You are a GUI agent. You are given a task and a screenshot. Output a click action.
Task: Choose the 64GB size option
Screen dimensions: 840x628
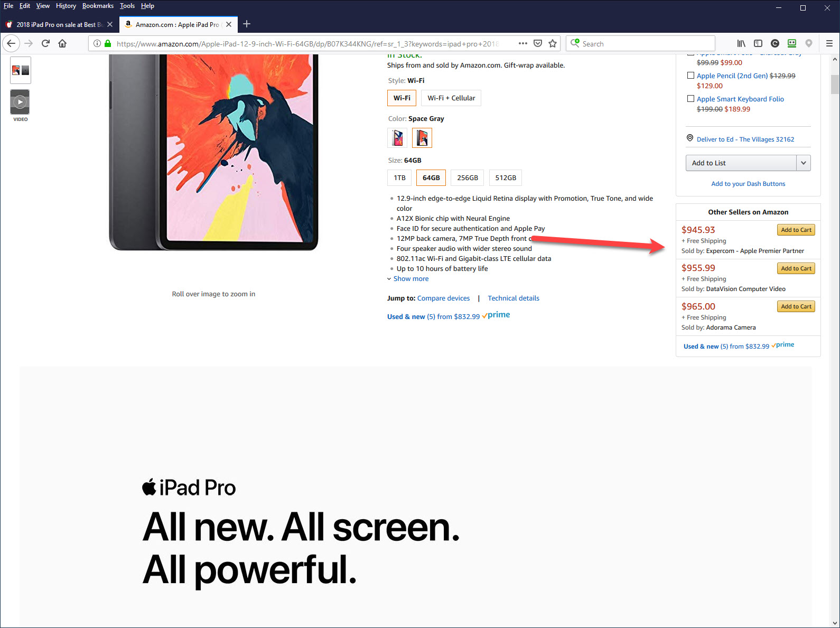pyautogui.click(x=431, y=177)
